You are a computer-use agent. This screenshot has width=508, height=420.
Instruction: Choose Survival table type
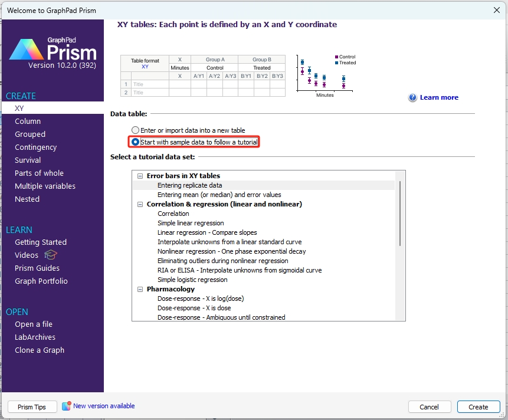pos(28,160)
